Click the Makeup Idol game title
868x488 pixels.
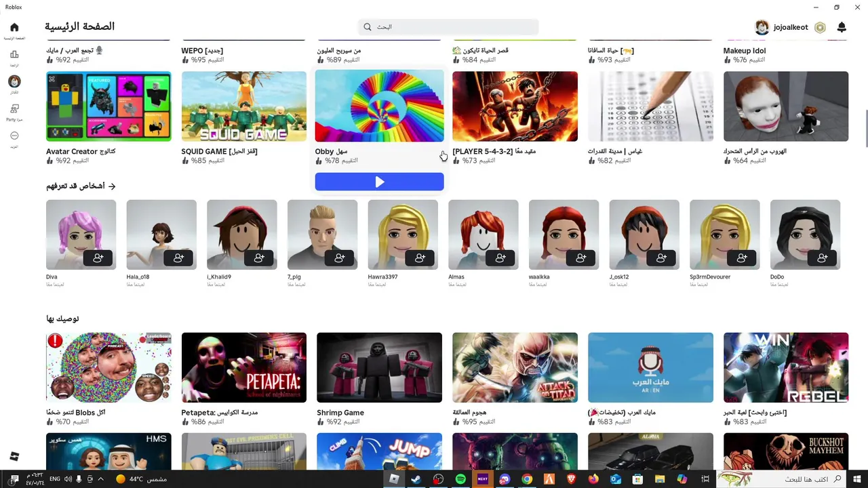pos(745,51)
